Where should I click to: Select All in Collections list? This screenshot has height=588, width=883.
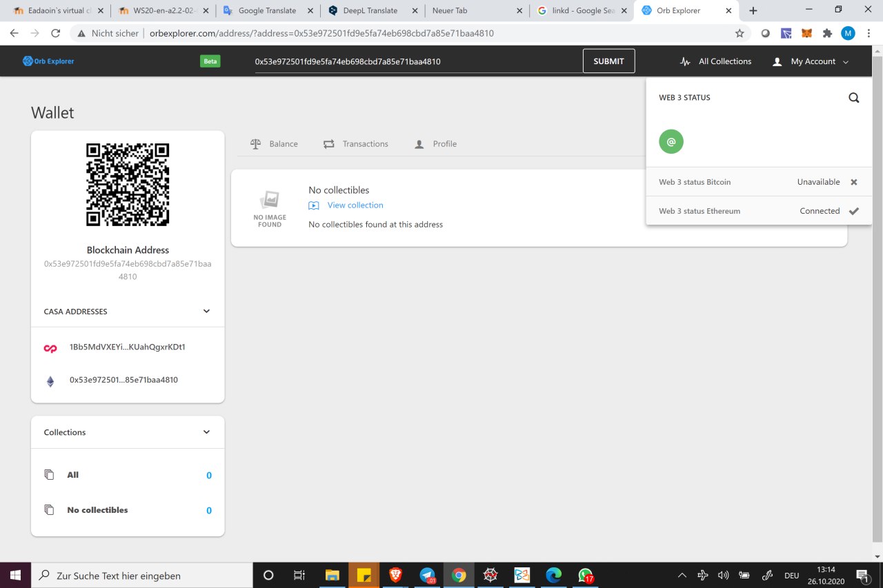[x=73, y=475]
